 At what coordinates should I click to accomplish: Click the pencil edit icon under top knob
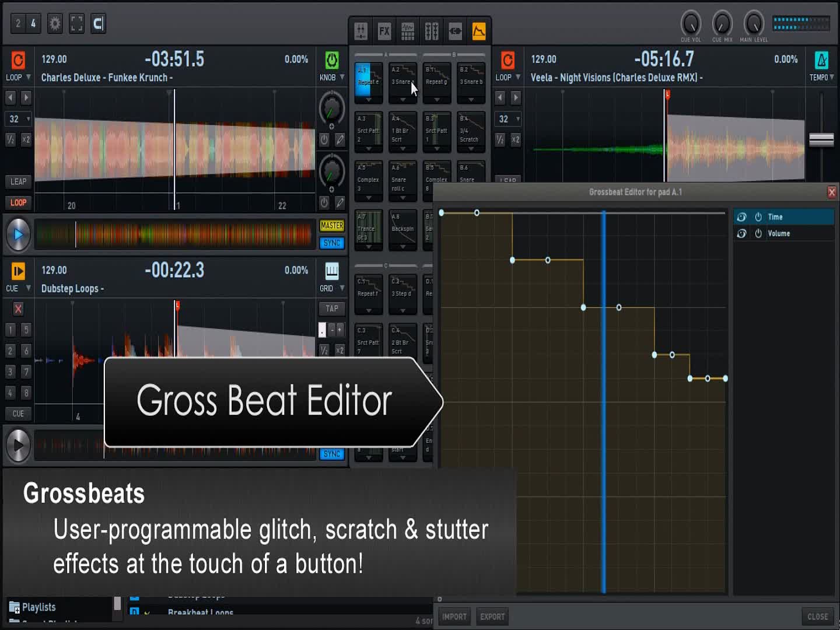pos(339,139)
